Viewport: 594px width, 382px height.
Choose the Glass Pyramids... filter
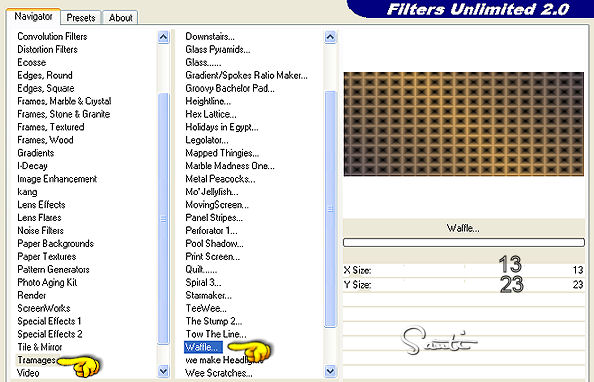[217, 49]
